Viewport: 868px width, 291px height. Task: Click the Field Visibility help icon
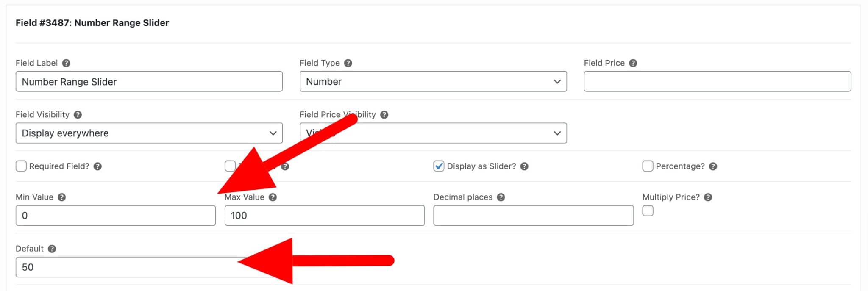click(78, 114)
